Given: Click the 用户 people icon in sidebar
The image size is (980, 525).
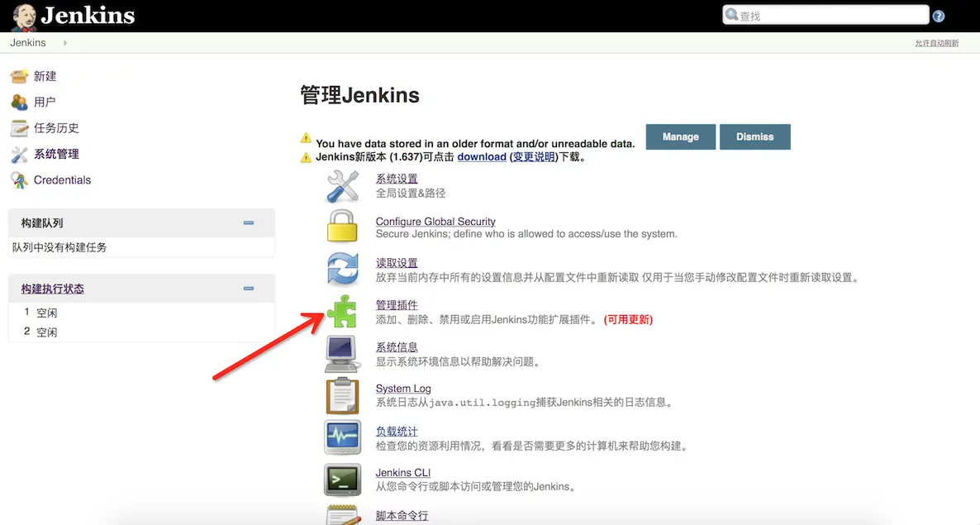Looking at the screenshot, I should (x=19, y=102).
